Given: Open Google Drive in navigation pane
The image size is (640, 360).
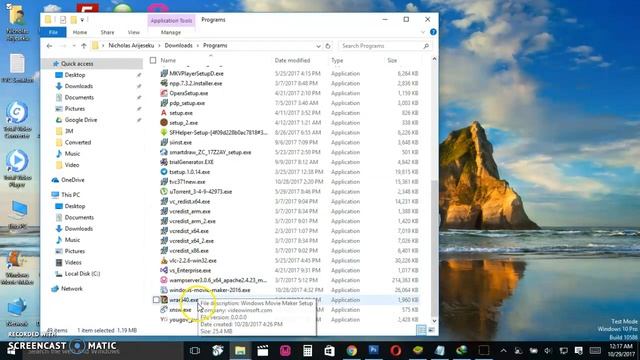Looking at the screenshot, I should (x=80, y=120).
